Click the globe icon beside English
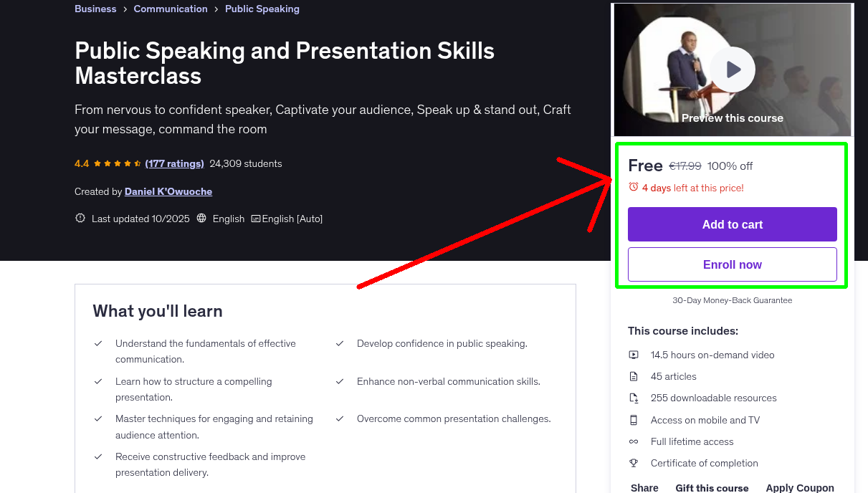The image size is (868, 493). (202, 219)
